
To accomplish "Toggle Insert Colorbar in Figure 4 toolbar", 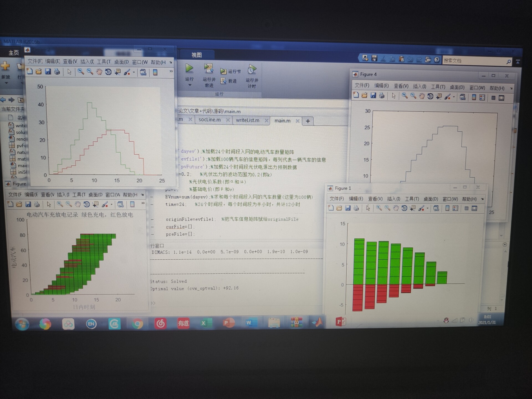I will point(474,97).
